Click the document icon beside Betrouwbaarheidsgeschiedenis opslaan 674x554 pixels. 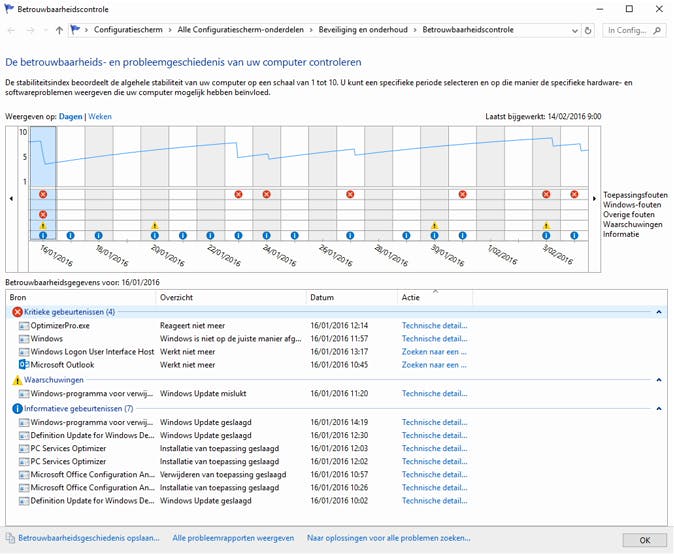(x=10, y=538)
